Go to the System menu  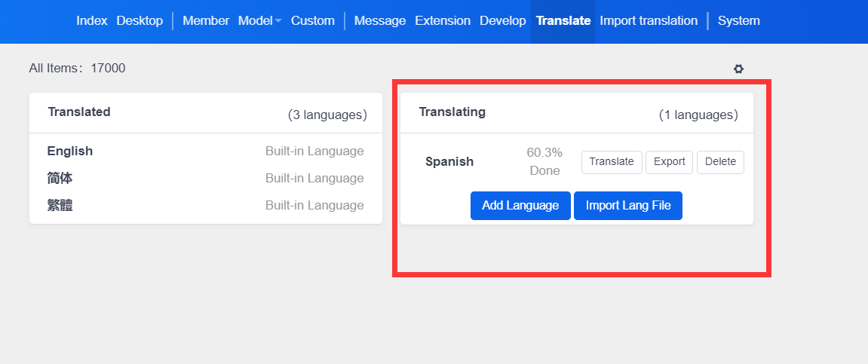[738, 21]
